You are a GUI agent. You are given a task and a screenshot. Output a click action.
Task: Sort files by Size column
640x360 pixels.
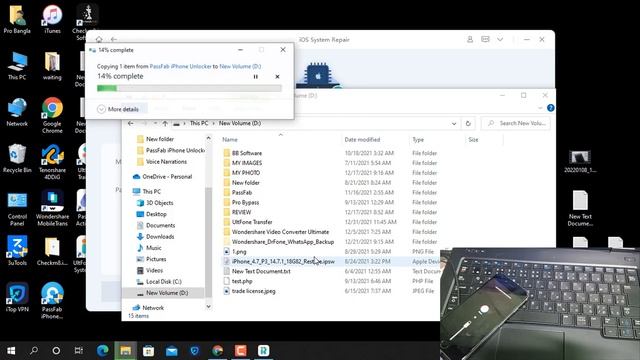click(x=473, y=140)
